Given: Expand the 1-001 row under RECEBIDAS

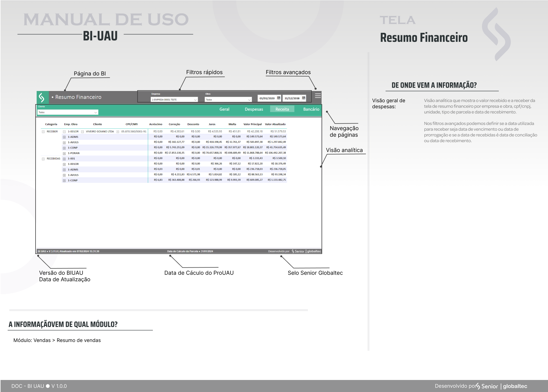Looking at the screenshot, I should (x=64, y=159).
